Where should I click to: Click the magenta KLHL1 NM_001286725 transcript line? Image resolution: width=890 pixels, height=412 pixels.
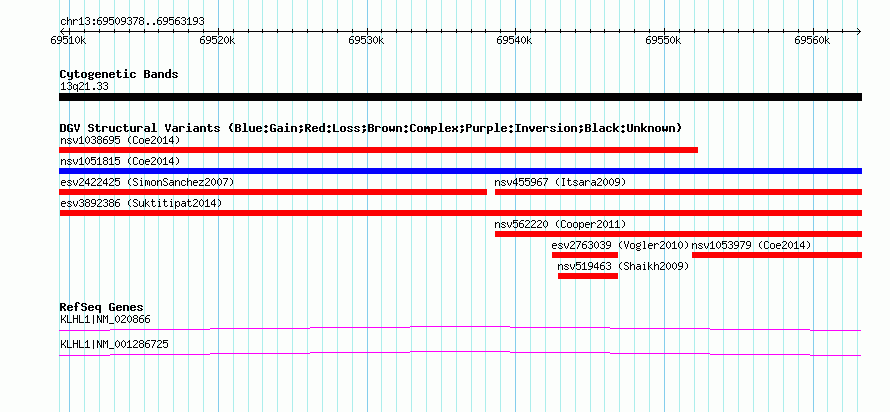pos(460,353)
